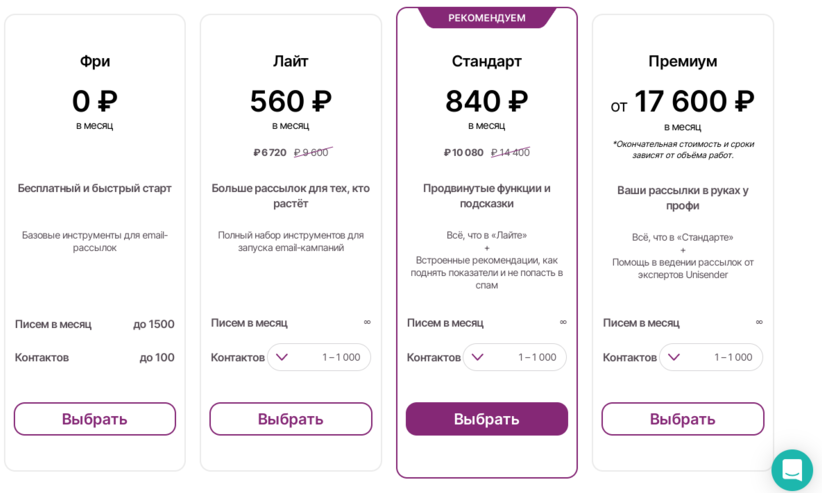Choose the Фри plan with Выбрать
This screenshot has height=493, width=822.
point(95,419)
